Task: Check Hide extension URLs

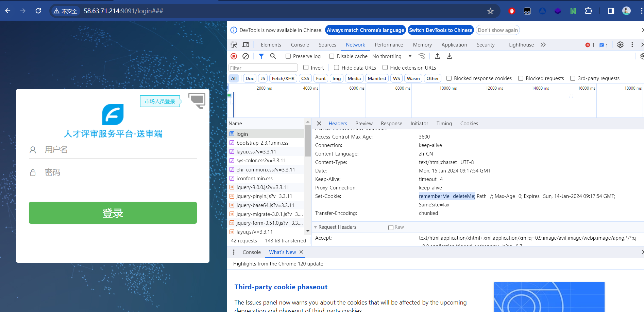Action: coord(385,68)
